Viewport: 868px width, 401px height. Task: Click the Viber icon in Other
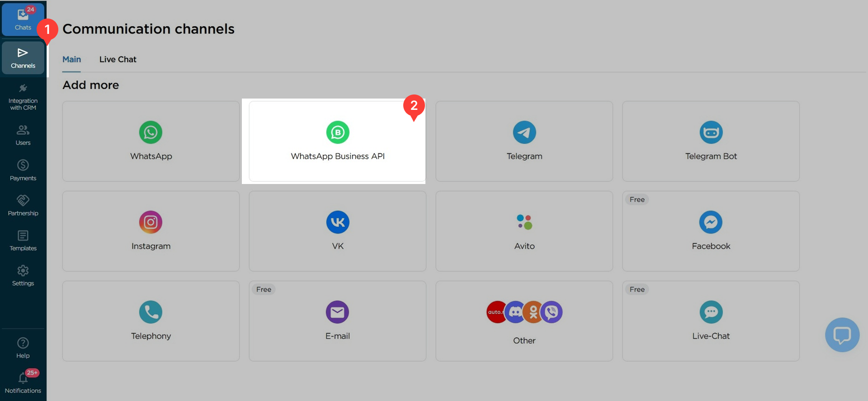552,312
